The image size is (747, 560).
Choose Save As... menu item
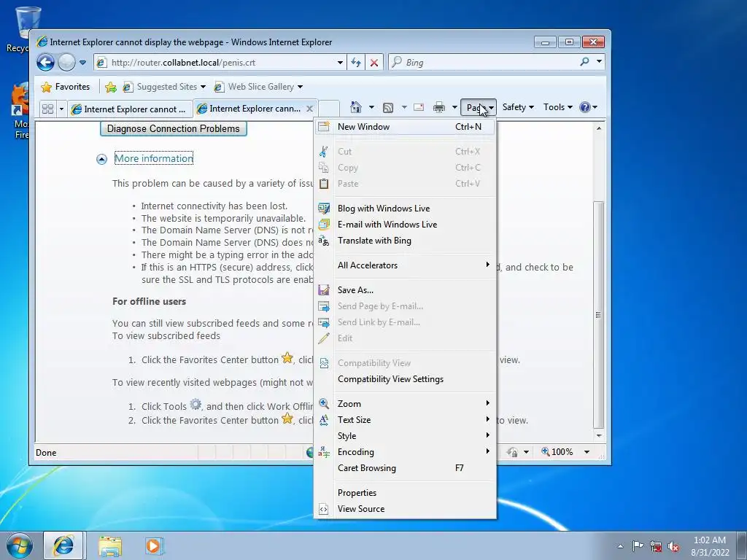click(x=406, y=290)
